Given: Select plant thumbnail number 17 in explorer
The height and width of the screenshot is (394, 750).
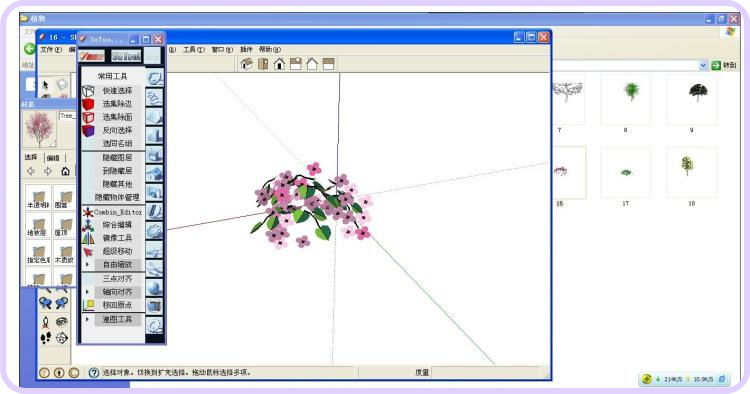Looking at the screenshot, I should (x=626, y=173).
